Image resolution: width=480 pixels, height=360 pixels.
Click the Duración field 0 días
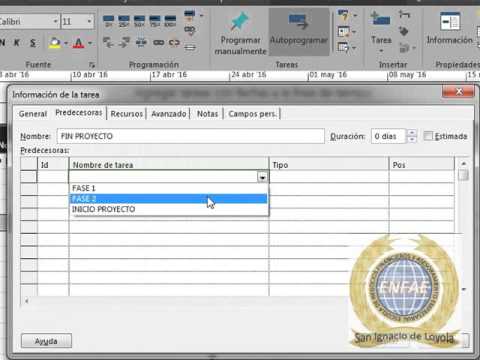click(x=388, y=136)
